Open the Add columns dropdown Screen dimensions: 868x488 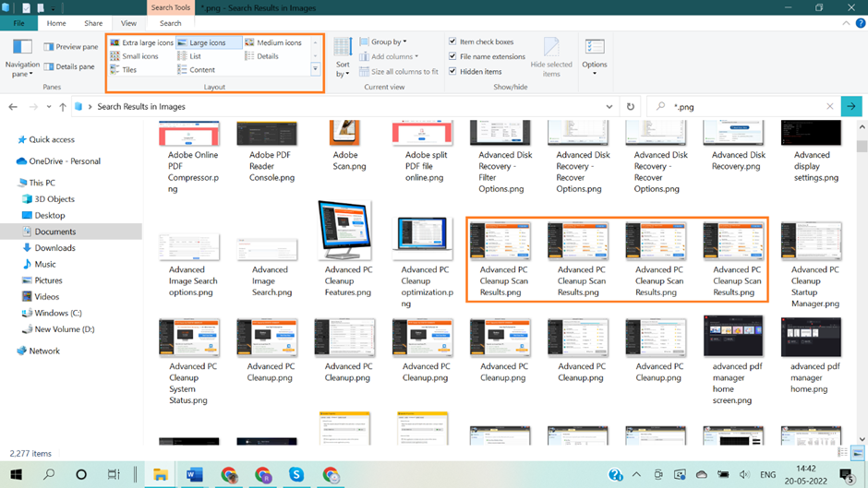tap(389, 56)
